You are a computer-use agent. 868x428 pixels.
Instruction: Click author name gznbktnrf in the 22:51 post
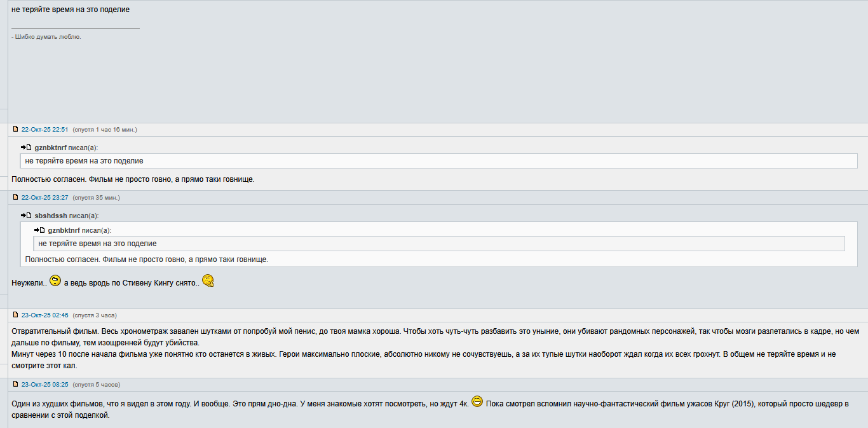pos(51,148)
